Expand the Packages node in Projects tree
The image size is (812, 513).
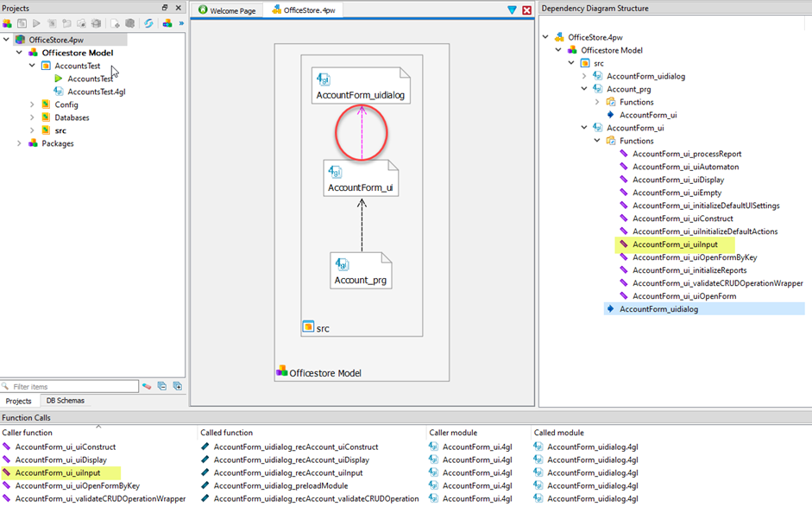20,143
